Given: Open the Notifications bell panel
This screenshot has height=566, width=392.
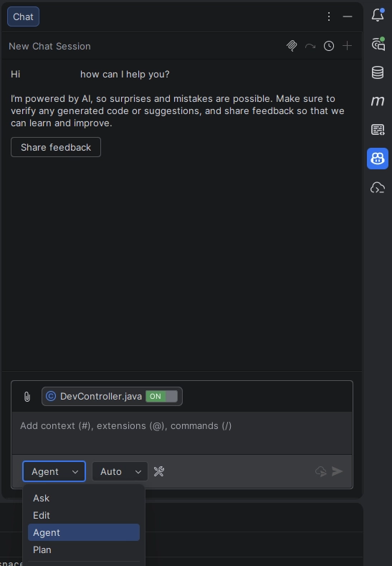Looking at the screenshot, I should 378,15.
